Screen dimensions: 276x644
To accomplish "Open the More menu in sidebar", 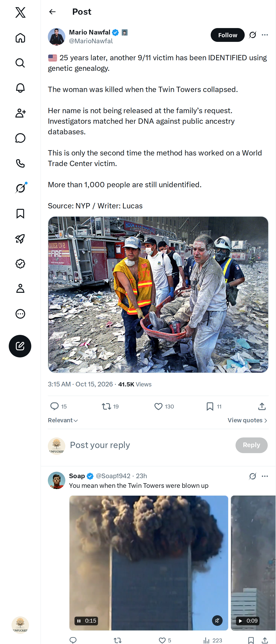I will 20,314.
